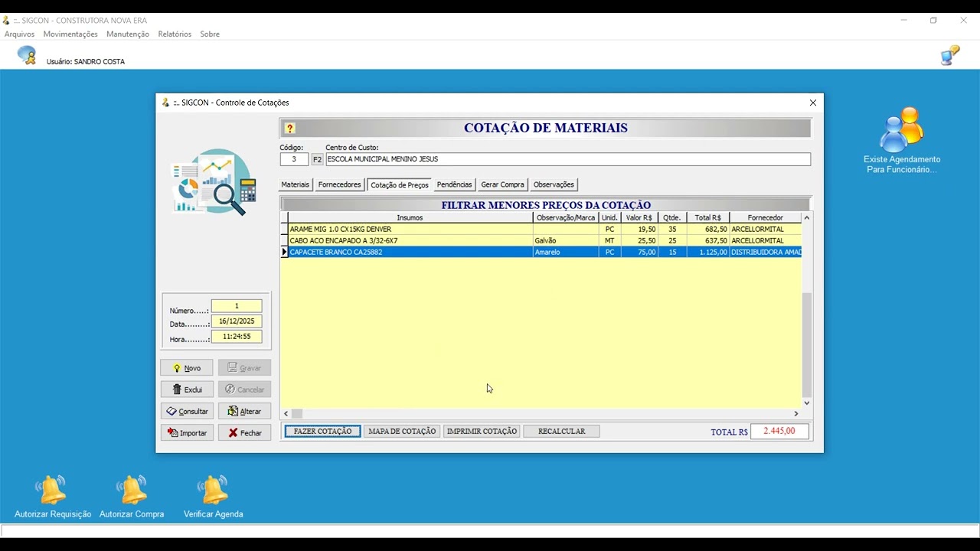Click the Código input field
980x551 pixels.
[294, 159]
